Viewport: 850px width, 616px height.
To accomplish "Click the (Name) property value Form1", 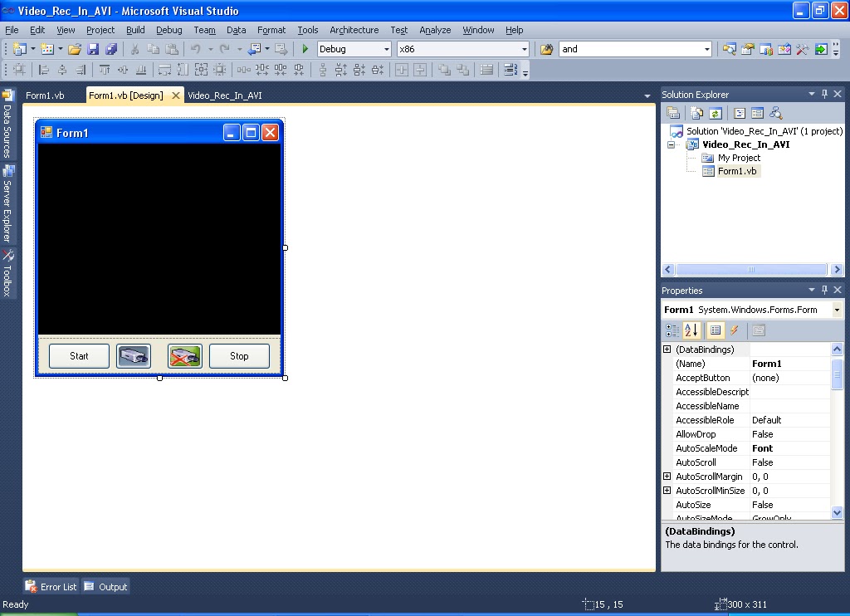I will 790,364.
